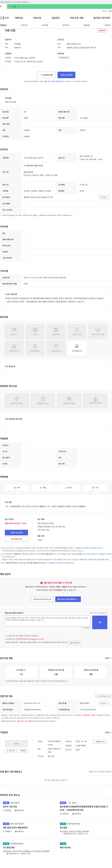112x868 pixels.
Task: Select the 기업 toggle in the header
Action: click(x=14, y=6)
